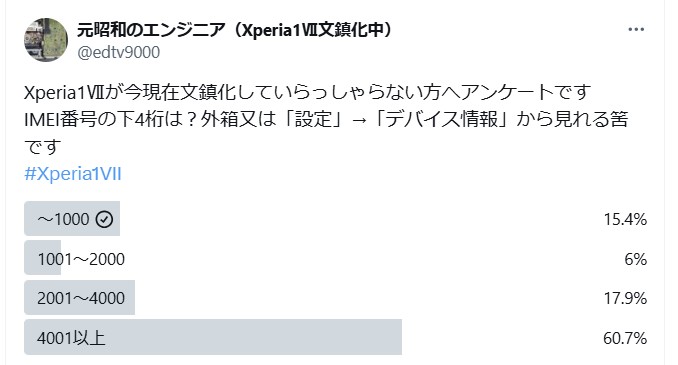Click the 60.7% poll result value
The image size is (678, 365).
625,338
